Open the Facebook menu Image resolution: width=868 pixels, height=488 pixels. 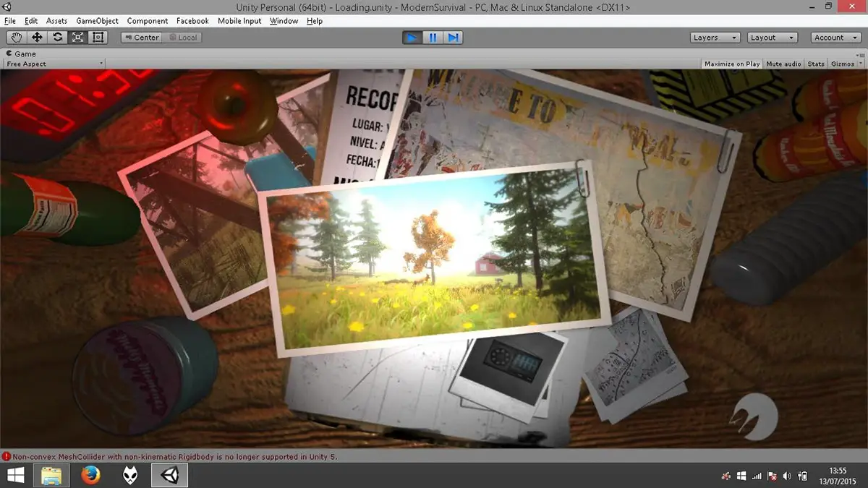(x=192, y=21)
